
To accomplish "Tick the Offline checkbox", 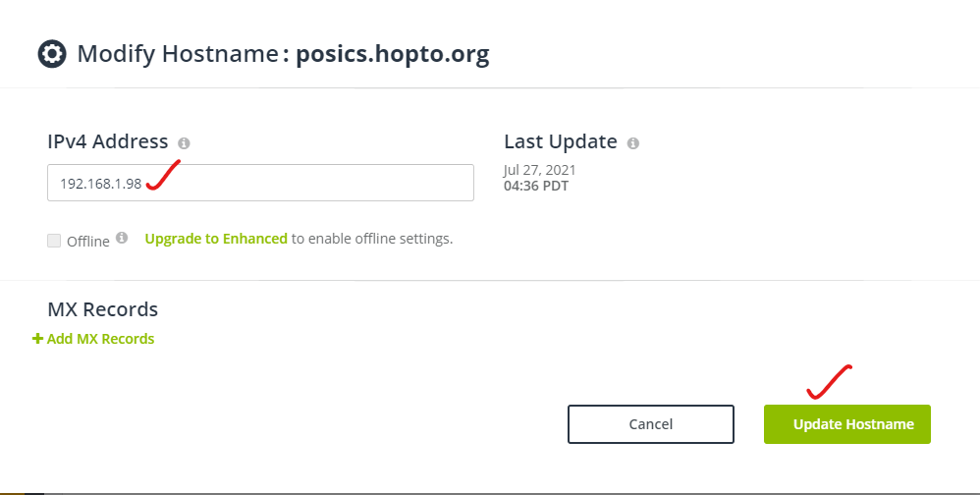I will coord(54,241).
